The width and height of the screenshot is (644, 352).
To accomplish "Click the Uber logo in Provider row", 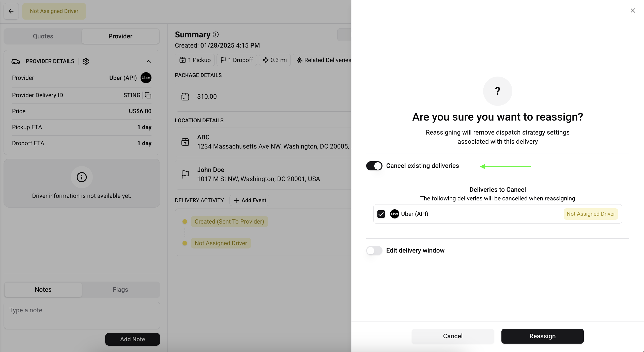I will tap(146, 78).
